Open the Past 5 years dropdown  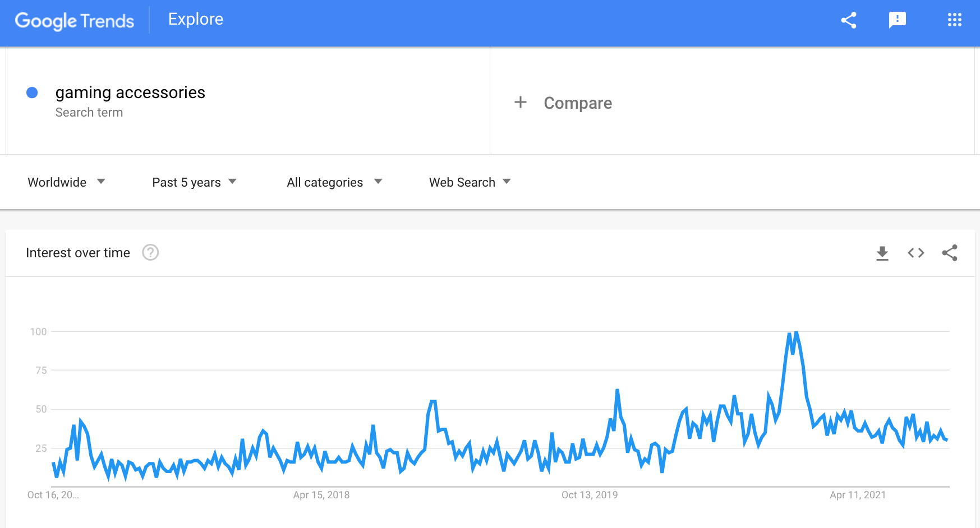tap(194, 182)
